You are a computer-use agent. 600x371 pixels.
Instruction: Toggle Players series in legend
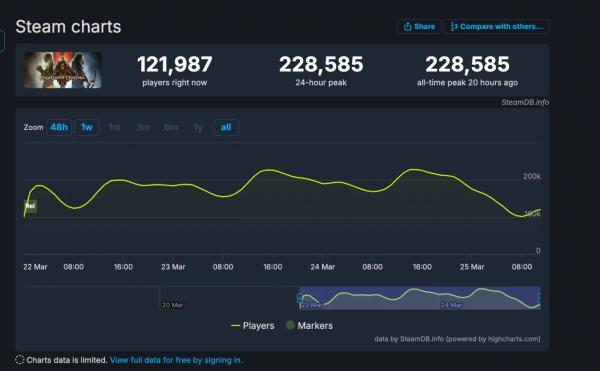pyautogui.click(x=253, y=326)
